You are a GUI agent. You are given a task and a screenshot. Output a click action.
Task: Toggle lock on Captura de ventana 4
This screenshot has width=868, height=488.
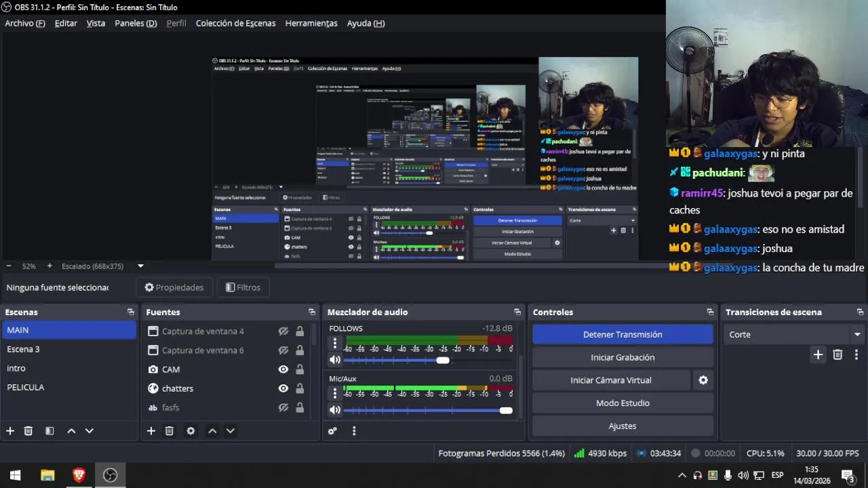coord(300,331)
